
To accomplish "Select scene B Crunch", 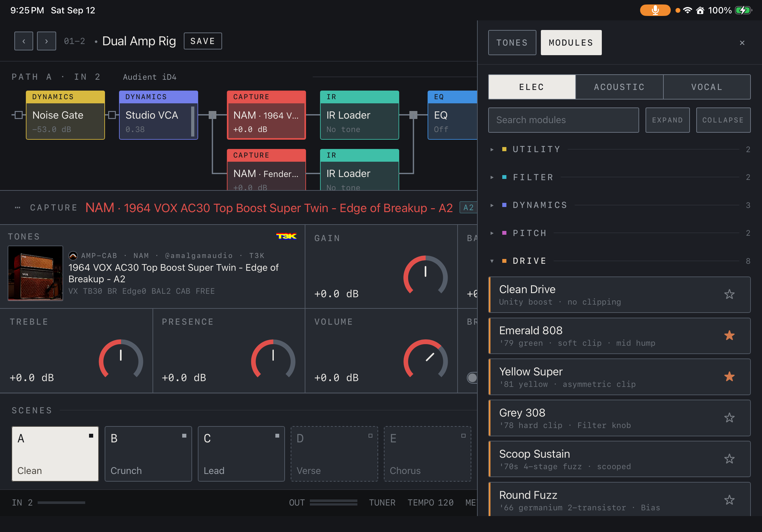I will tap(148, 454).
